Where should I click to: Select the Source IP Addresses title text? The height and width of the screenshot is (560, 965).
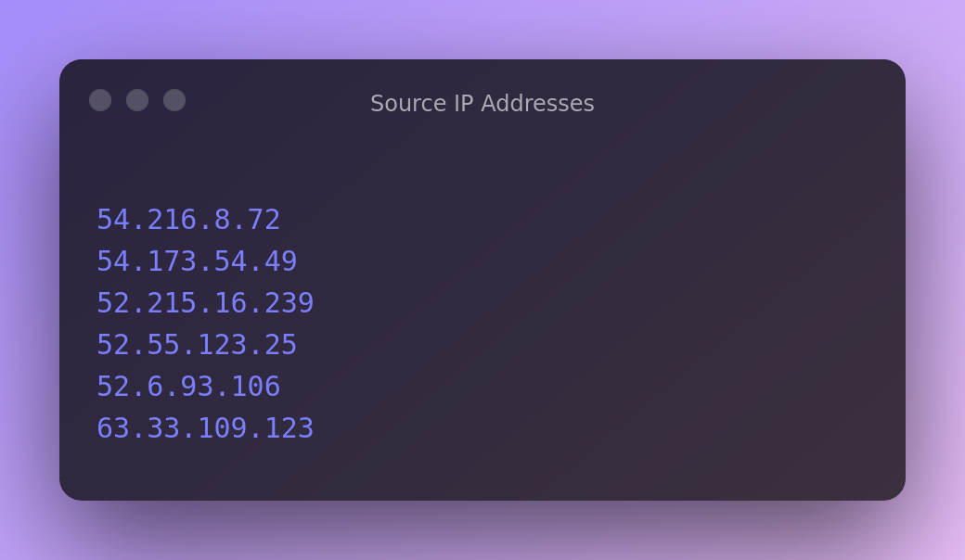[482, 103]
